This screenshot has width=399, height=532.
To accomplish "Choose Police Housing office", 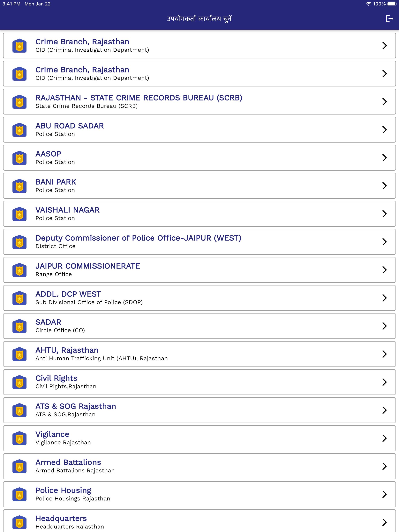I will click(x=199, y=494).
